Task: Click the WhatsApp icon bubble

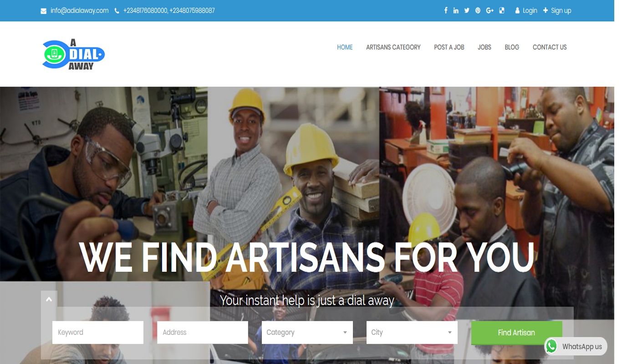Action: (551, 346)
